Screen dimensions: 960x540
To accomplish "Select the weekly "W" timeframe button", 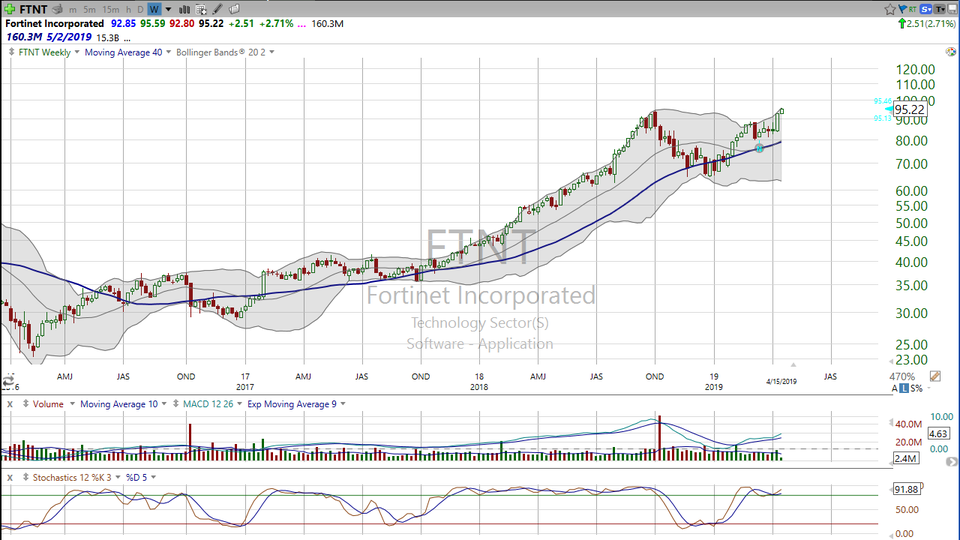I will tap(154, 9).
